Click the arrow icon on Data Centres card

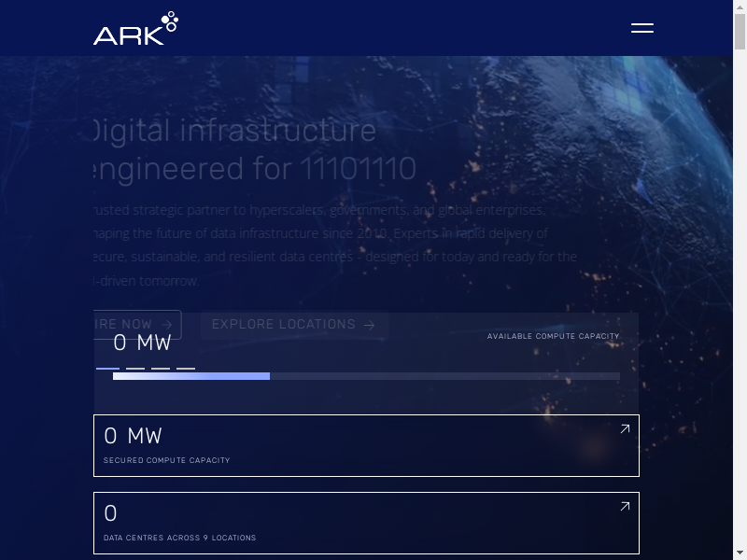click(x=625, y=507)
